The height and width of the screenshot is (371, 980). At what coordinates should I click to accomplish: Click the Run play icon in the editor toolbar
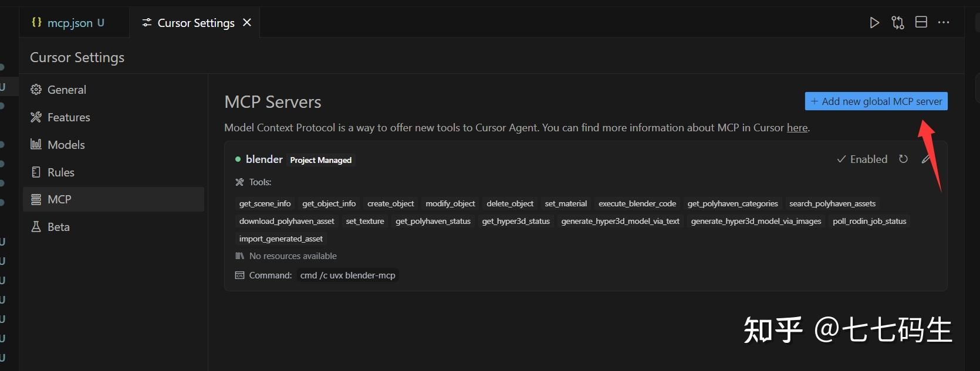tap(874, 23)
